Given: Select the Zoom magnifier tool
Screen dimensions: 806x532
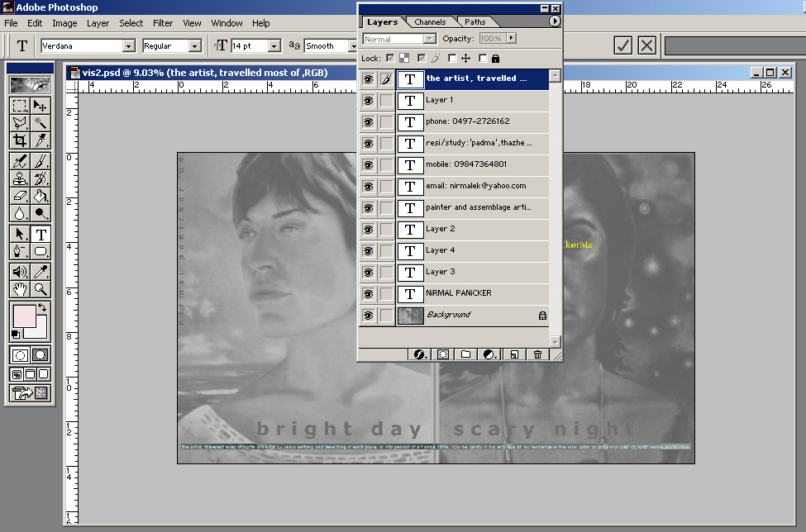Looking at the screenshot, I should [x=41, y=289].
